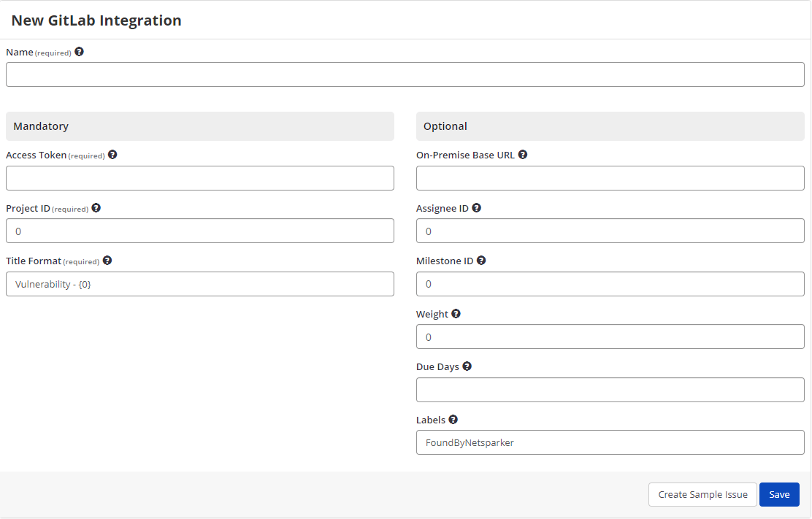812x519 pixels.
Task: Click the Title Format help icon
Action: (x=107, y=261)
